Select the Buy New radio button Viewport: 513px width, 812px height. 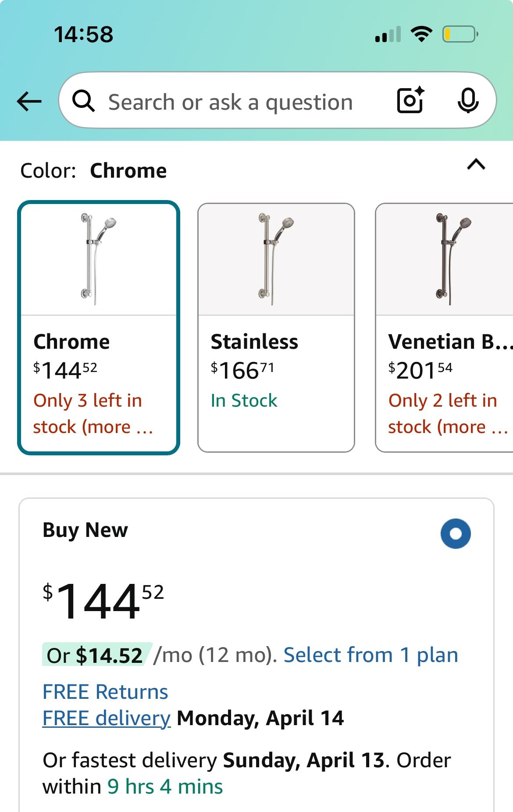(456, 533)
